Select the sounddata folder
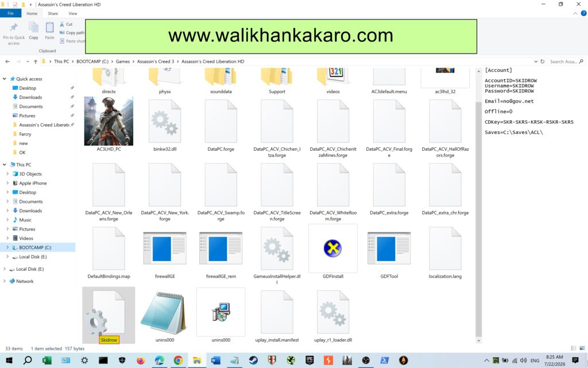The image size is (588, 368). (x=221, y=80)
